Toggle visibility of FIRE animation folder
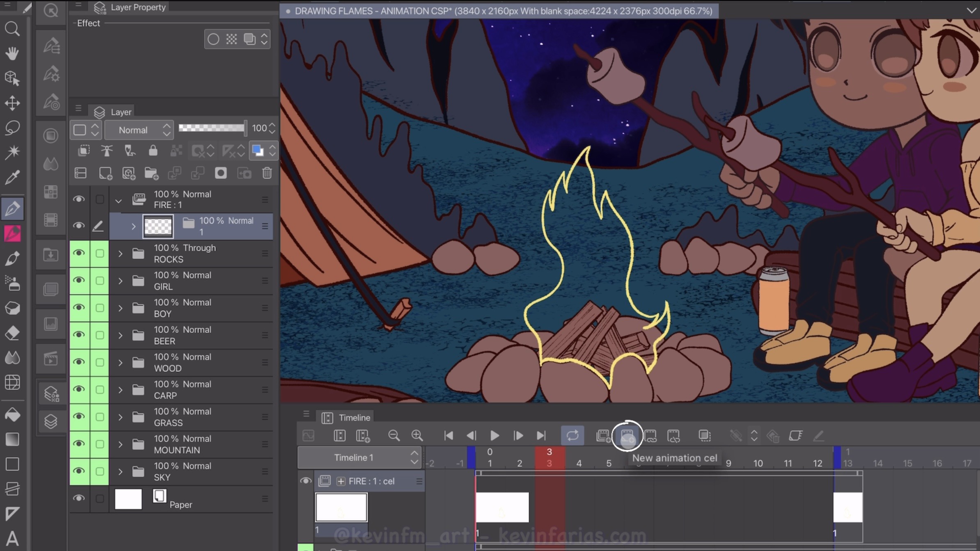The height and width of the screenshot is (551, 980). (79, 199)
